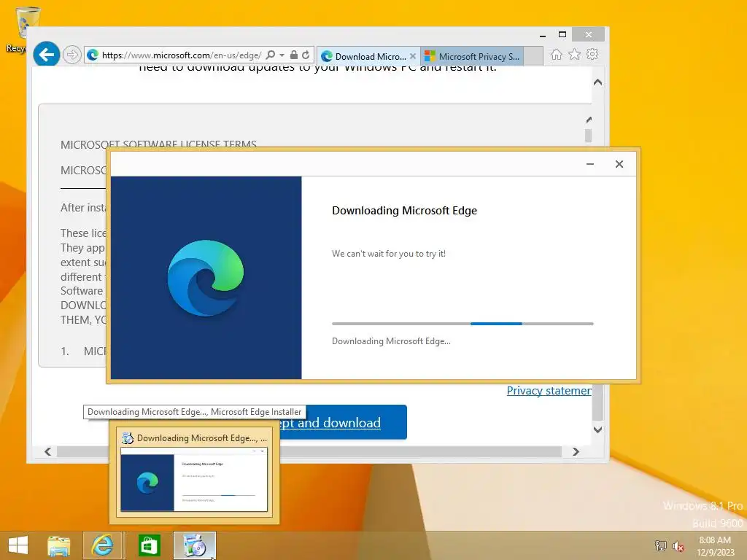This screenshot has height=560, width=747.
Task: Select the Downloading Microsoft Edge heading text
Action: 404,211
